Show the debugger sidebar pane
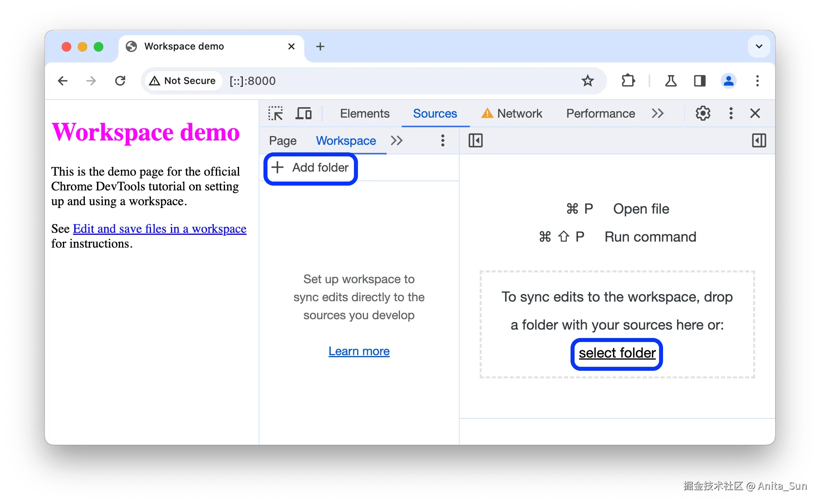820x504 pixels. tap(759, 141)
